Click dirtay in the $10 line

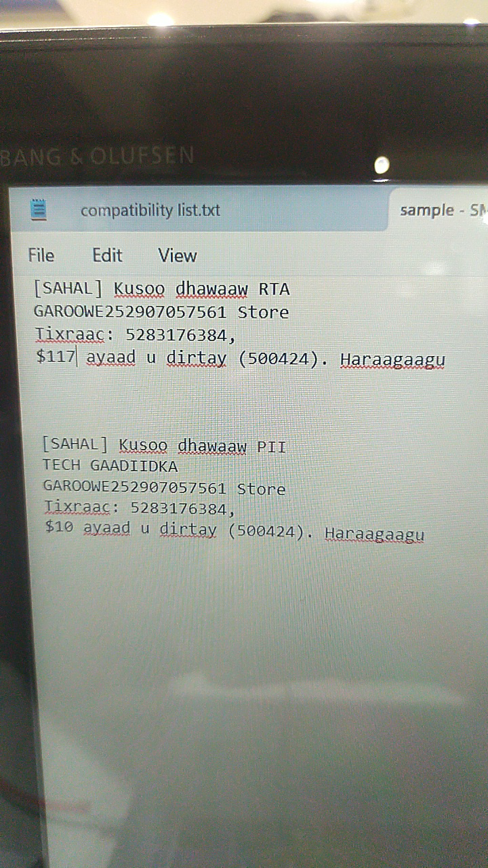(188, 530)
